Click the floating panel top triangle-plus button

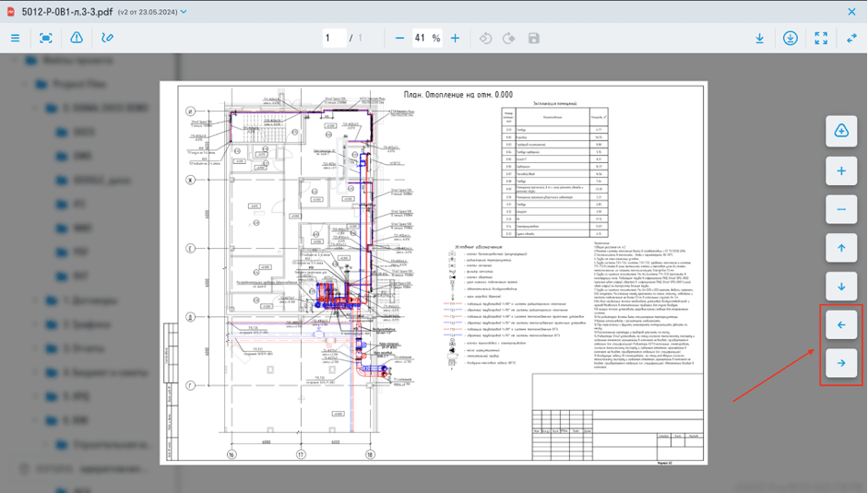point(840,132)
